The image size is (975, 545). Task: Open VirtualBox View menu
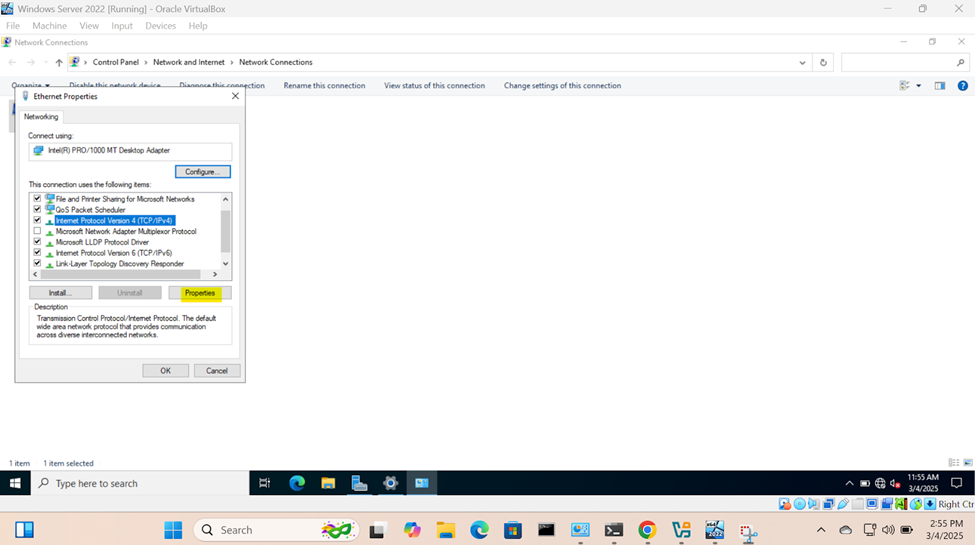click(89, 26)
